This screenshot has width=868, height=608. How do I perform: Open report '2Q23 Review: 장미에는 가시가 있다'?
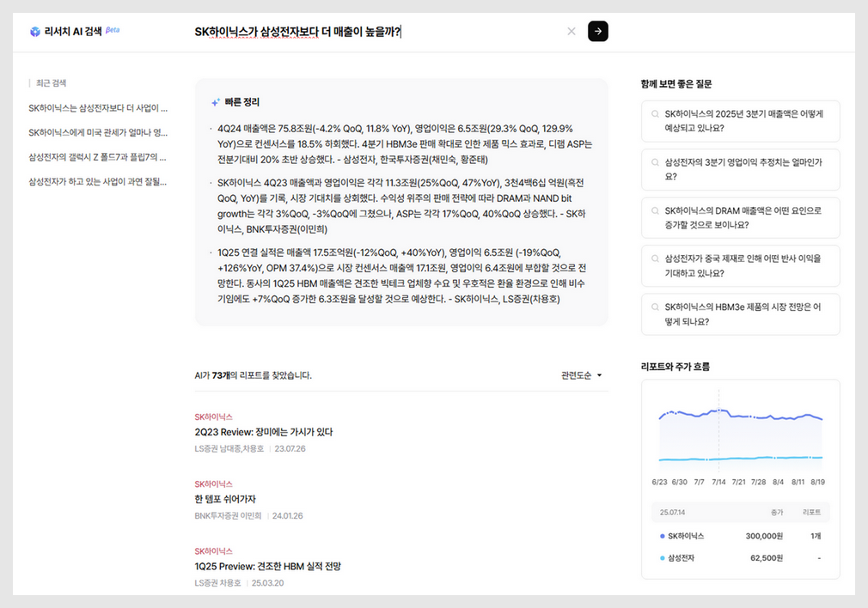[264, 432]
